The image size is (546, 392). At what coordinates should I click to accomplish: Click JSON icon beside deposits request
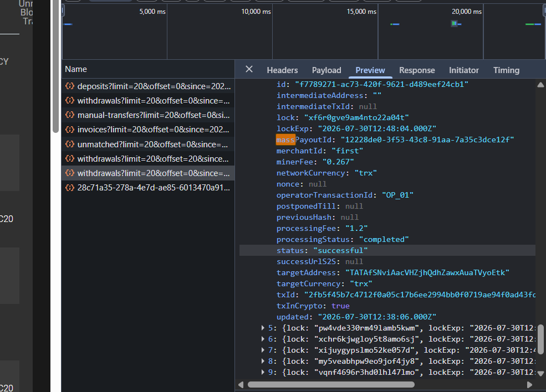[x=70, y=86]
